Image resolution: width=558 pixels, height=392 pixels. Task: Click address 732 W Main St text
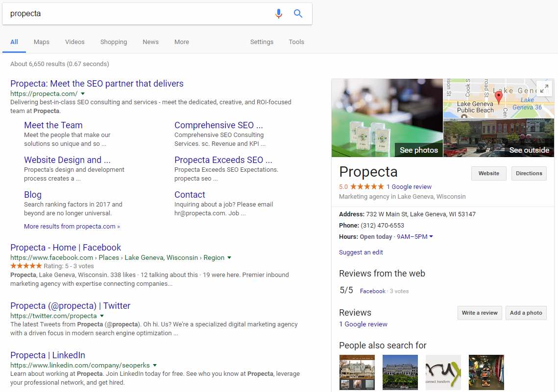[421, 214]
